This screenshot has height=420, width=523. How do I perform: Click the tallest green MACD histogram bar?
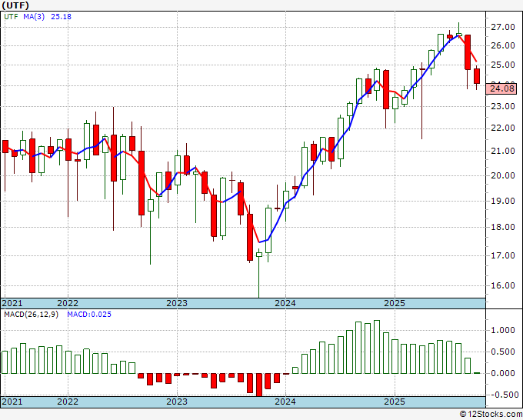[377, 347]
